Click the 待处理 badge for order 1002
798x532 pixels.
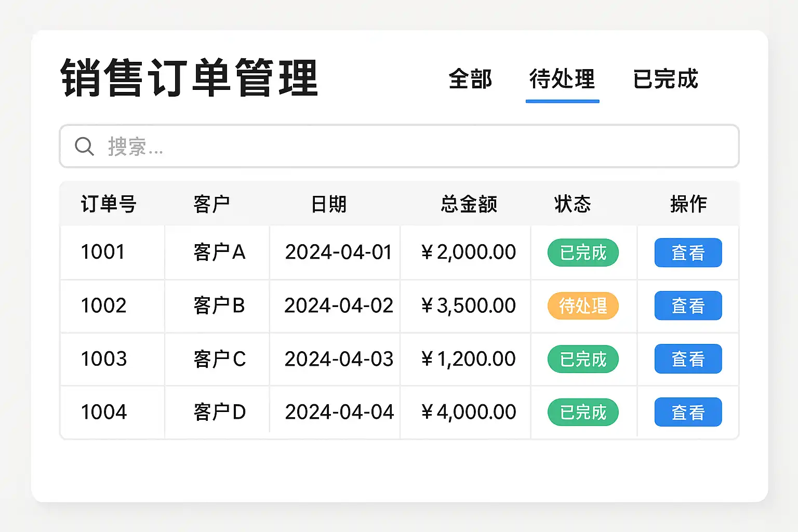click(583, 305)
